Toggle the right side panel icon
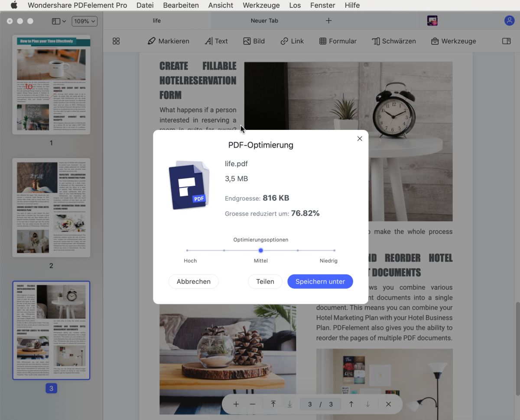520x420 pixels. click(x=507, y=41)
